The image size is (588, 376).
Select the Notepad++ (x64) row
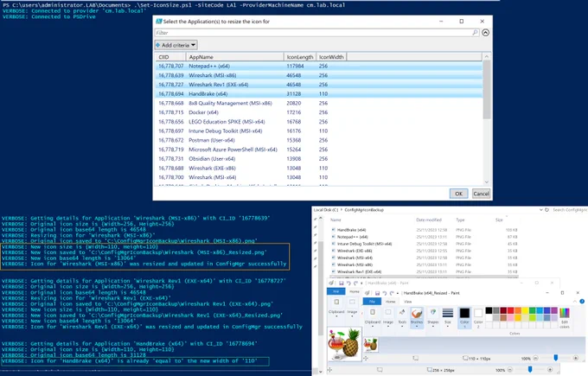click(319, 66)
